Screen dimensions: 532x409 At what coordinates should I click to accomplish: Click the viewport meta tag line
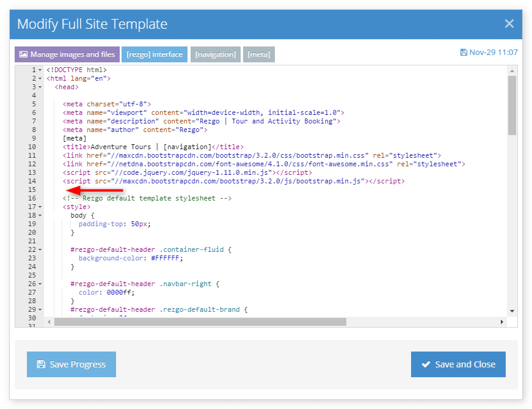(x=203, y=112)
